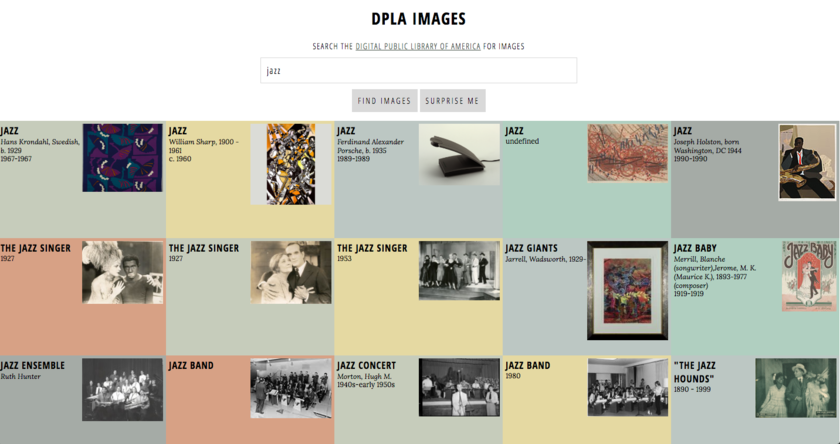Click the "DPLA Images" page heading

(418, 19)
